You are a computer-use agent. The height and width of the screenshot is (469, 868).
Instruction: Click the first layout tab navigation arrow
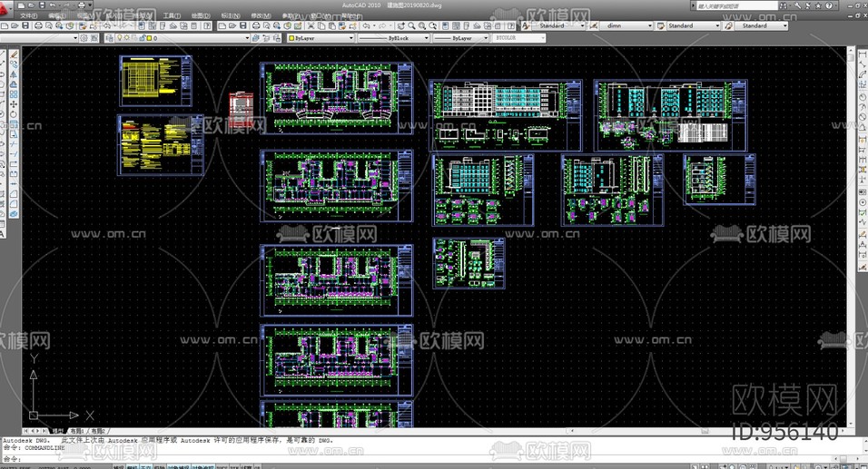click(x=25, y=431)
